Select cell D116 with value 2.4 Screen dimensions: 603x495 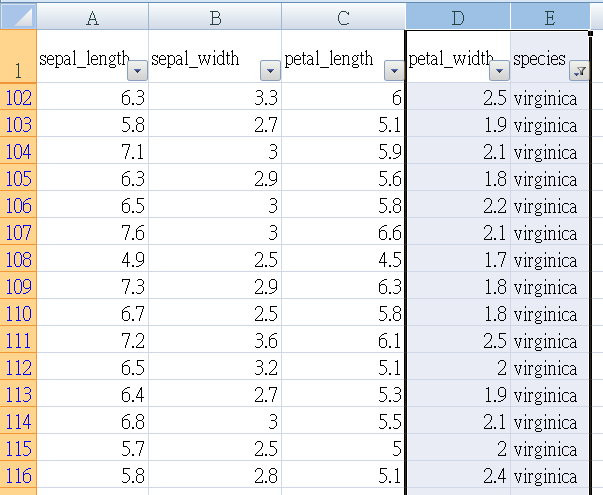(x=458, y=474)
